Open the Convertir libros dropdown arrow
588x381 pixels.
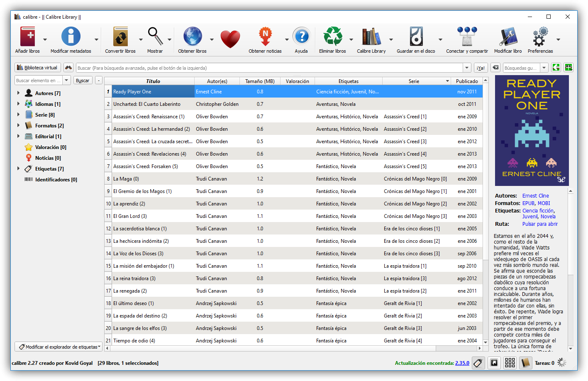click(x=141, y=40)
